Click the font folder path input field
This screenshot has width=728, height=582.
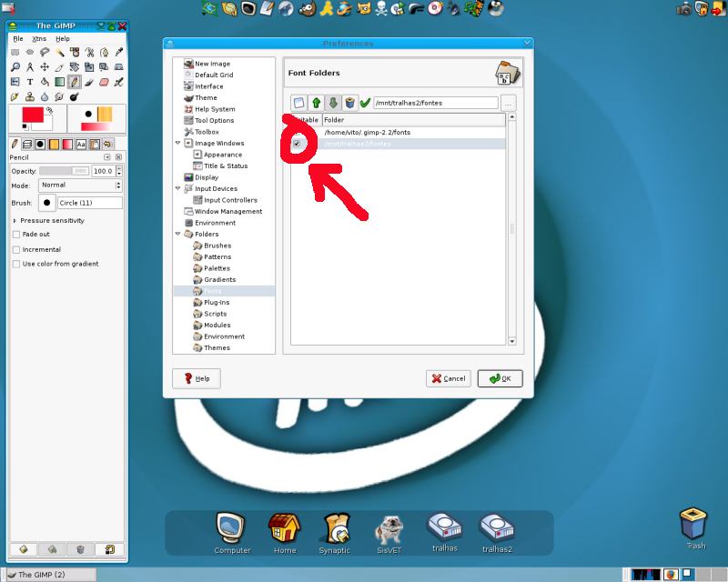coord(436,103)
